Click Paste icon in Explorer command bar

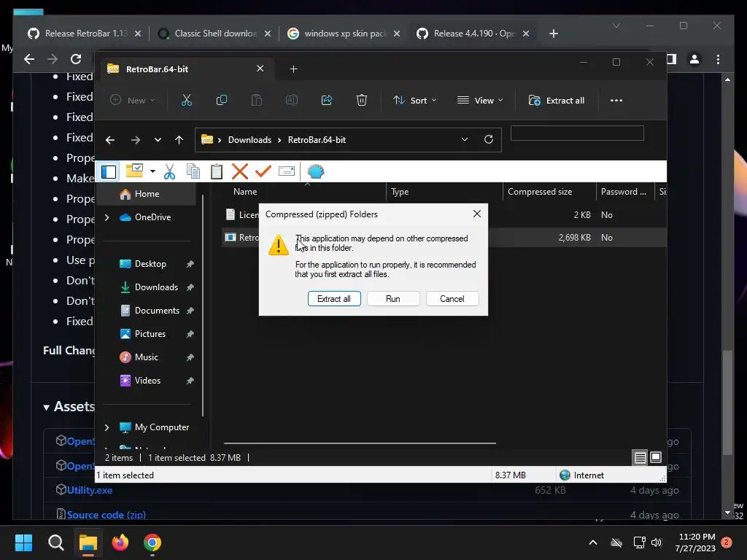click(257, 100)
